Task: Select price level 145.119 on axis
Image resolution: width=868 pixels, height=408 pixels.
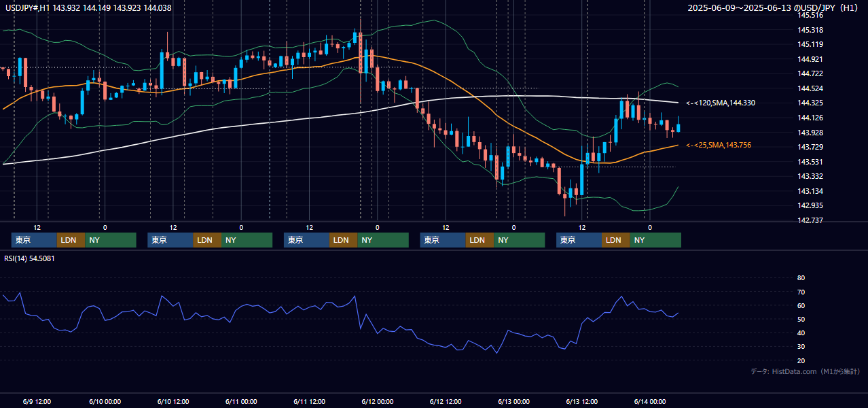Action: tap(810, 44)
